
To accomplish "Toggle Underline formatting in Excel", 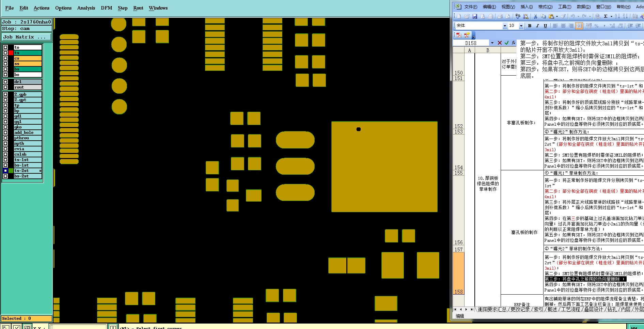I will coord(545,26).
